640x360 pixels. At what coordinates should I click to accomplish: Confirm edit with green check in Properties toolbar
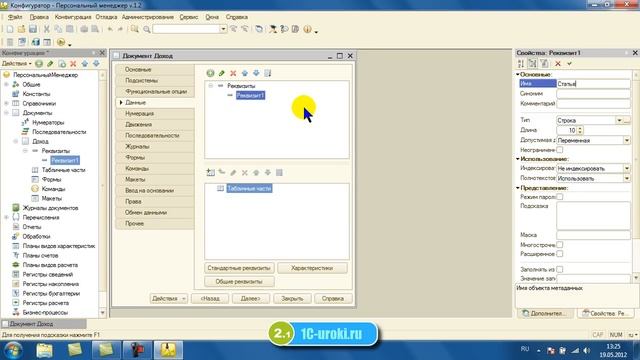(x=569, y=64)
